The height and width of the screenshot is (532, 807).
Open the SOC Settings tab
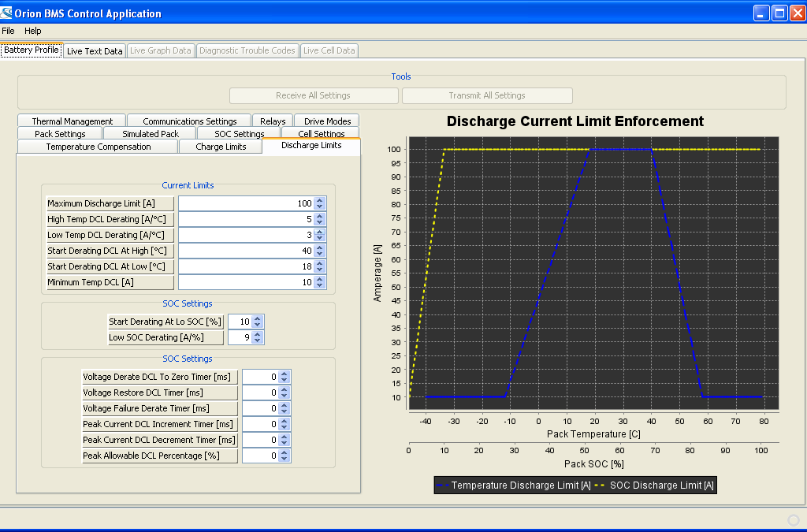tap(240, 134)
